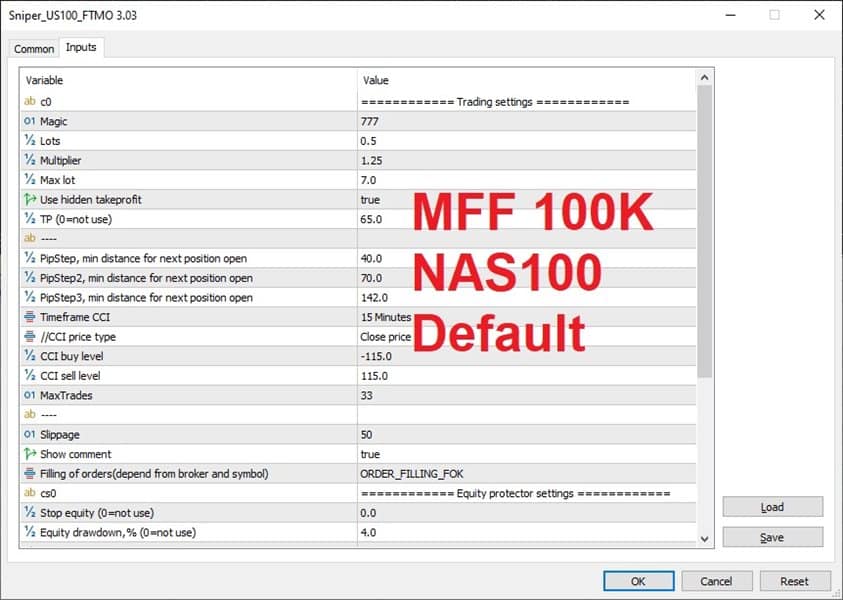The width and height of the screenshot is (843, 600).
Task: Click the boolean icon beside Use hidden takeprofit
Action: [x=30, y=199]
